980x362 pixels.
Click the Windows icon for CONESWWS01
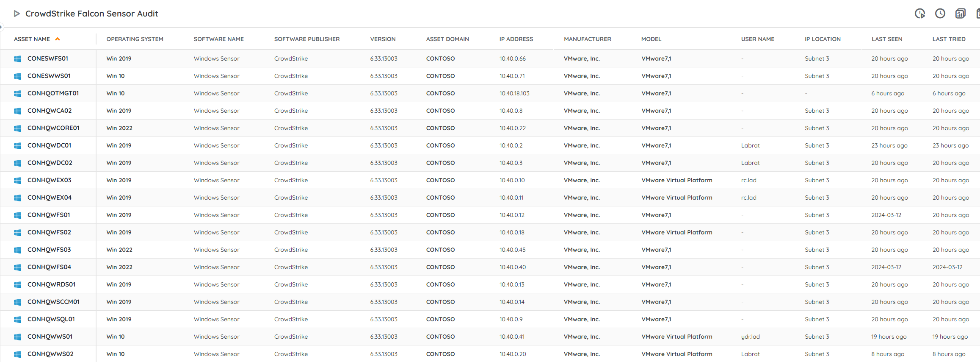coord(17,76)
